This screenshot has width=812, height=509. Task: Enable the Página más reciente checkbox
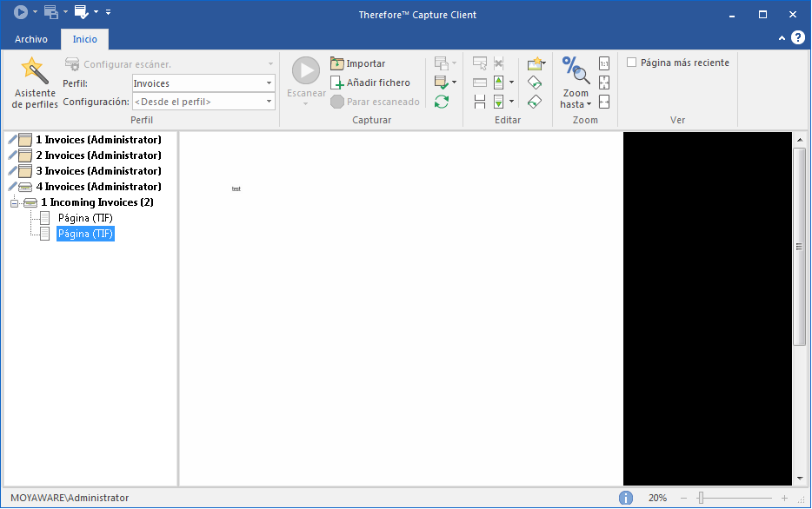632,63
